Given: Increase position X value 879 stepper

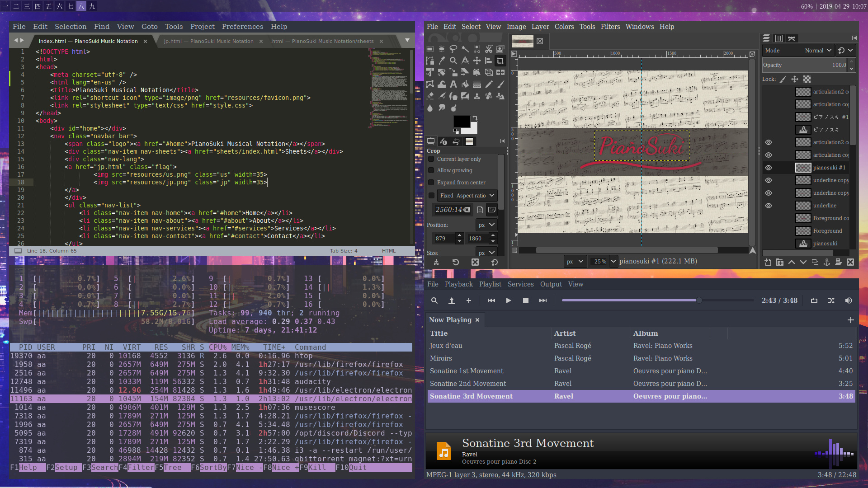Looking at the screenshot, I should (x=460, y=235).
